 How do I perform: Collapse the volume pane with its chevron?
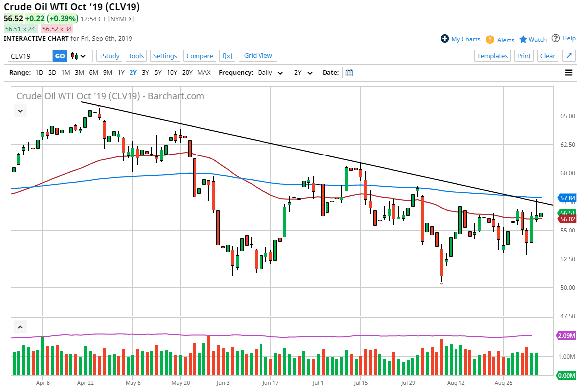pos(20,327)
